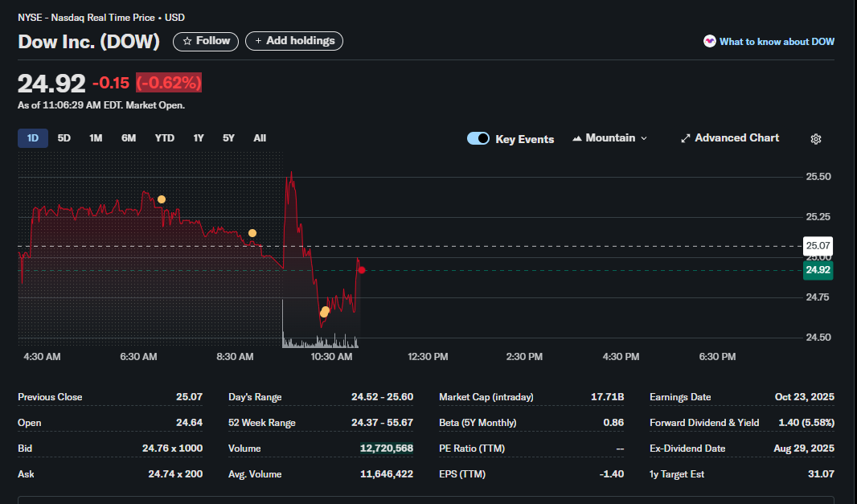Screen dimensions: 857x504
Task: Click the PE Ratio (TTM) label
Action: click(x=472, y=449)
